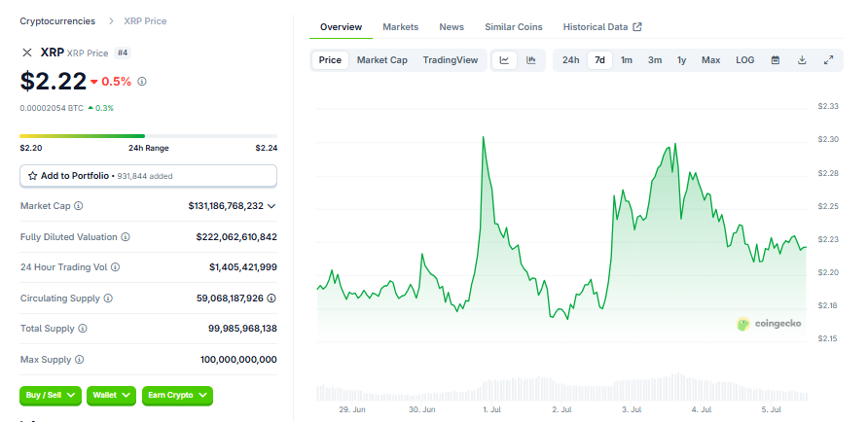Click the 3. Jul date axis label
Viewport: 868px width, 422px height.
632,409
